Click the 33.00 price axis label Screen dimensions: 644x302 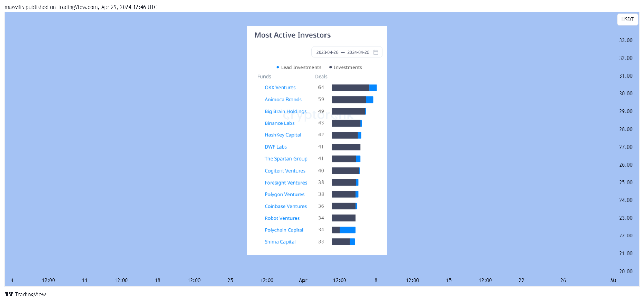[x=626, y=40]
